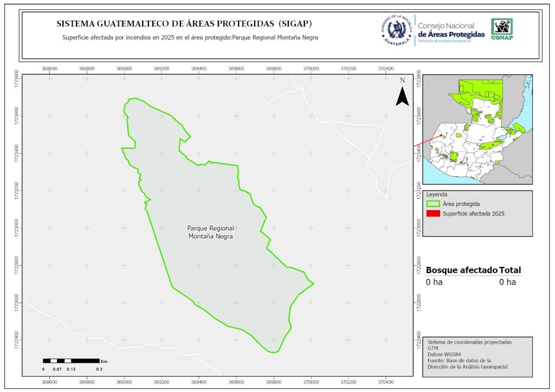555x392 pixels.
Task: Click the Superficie afectada 2025 legend label
Action: click(473, 214)
